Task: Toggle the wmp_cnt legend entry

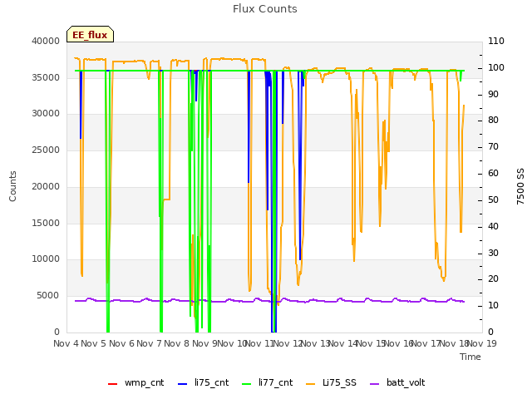Action: [135, 382]
